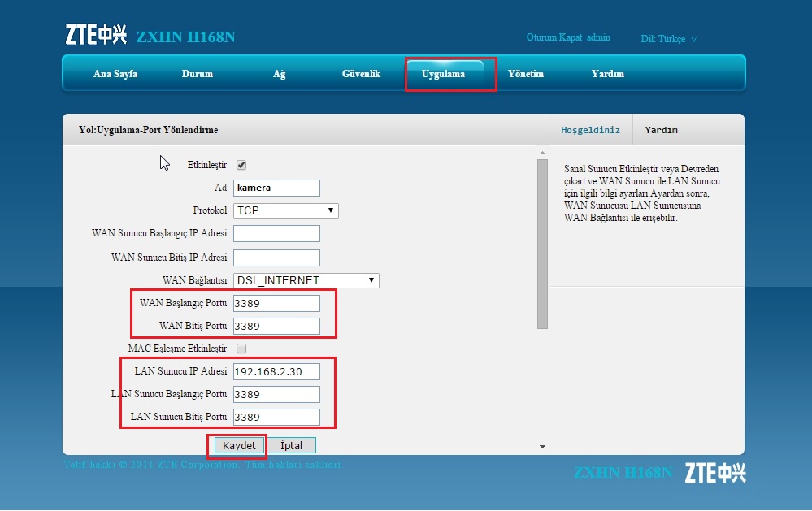812x511 pixels.
Task: Click the ZTE logo in the header
Action: click(x=96, y=35)
